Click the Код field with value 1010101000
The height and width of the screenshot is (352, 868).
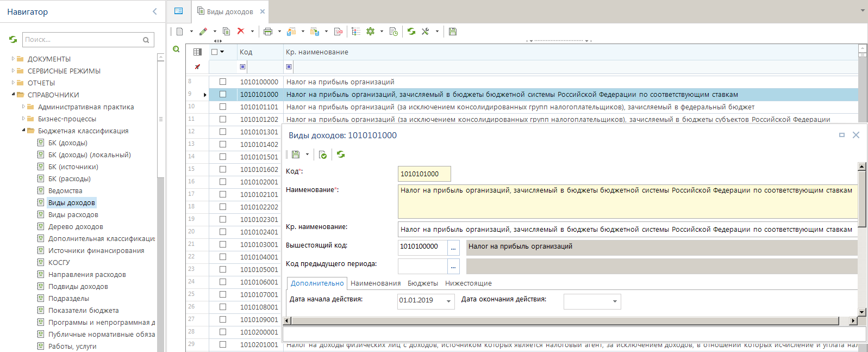tap(424, 174)
